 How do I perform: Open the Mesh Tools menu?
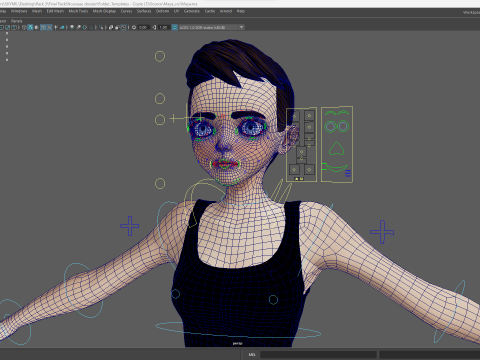tap(78, 11)
